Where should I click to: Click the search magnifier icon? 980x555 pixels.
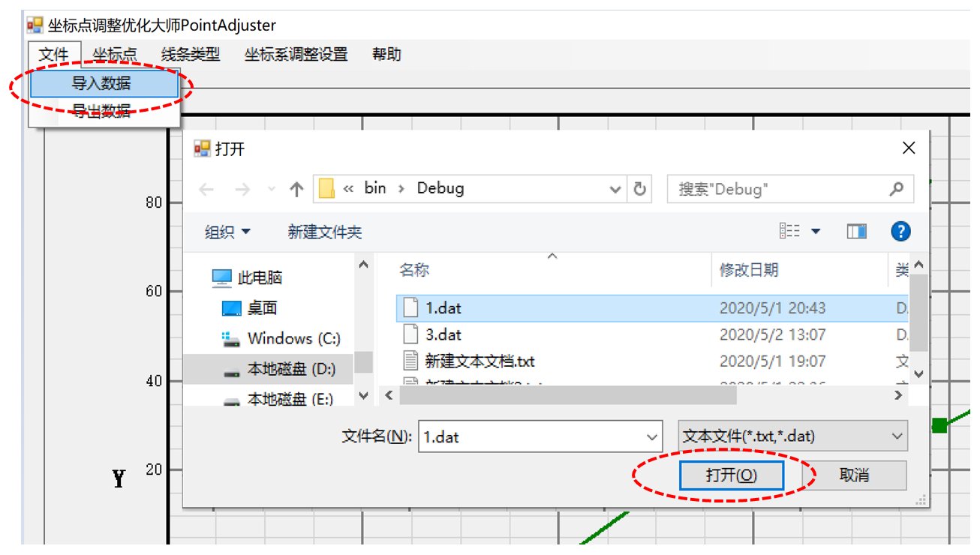(x=896, y=189)
